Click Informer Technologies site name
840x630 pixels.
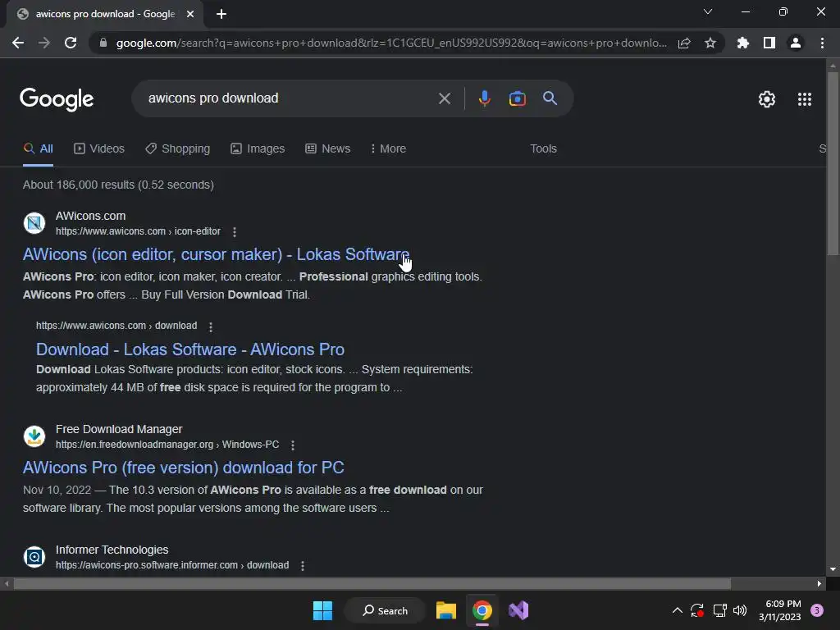coord(112,550)
